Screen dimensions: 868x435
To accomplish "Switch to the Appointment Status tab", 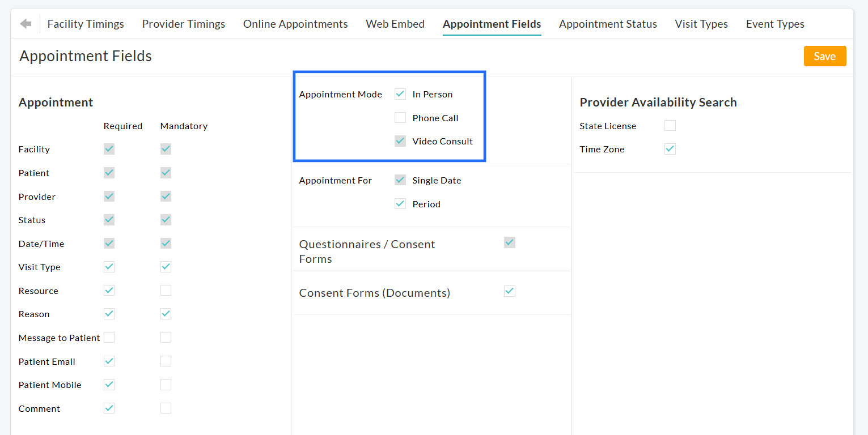I will 608,24.
